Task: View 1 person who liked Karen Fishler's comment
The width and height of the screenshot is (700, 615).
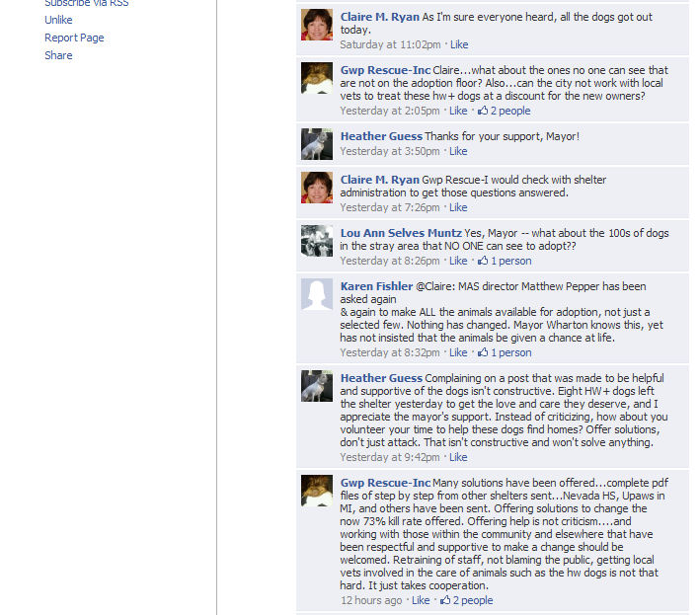Action: tap(511, 352)
